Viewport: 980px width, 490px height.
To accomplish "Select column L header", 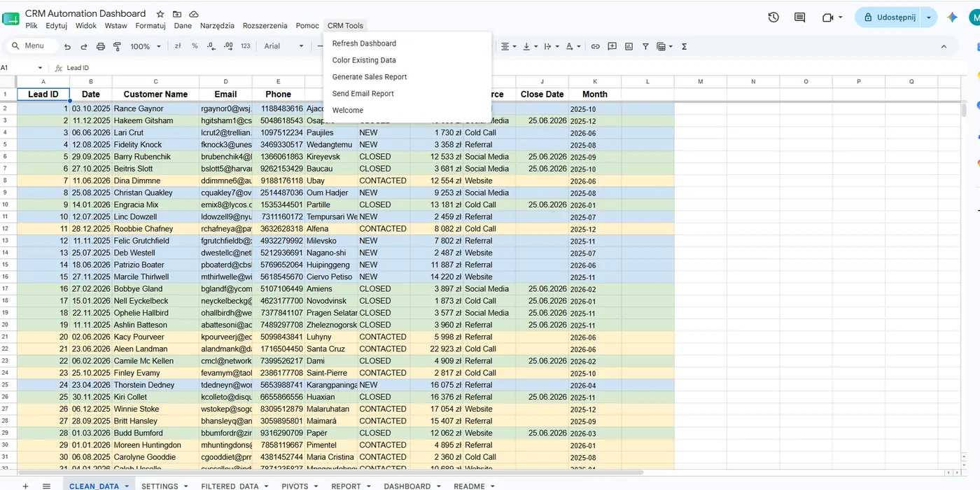I will point(647,82).
